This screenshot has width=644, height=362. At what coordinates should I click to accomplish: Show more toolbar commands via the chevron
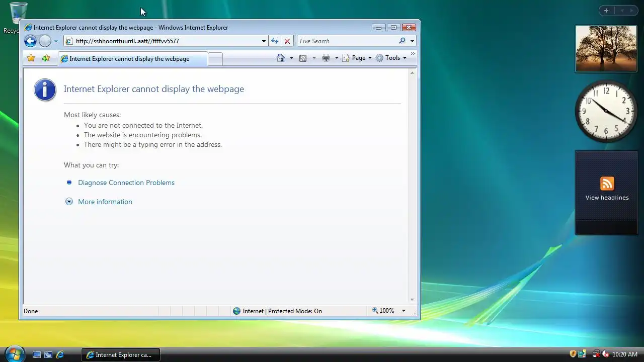point(413,53)
